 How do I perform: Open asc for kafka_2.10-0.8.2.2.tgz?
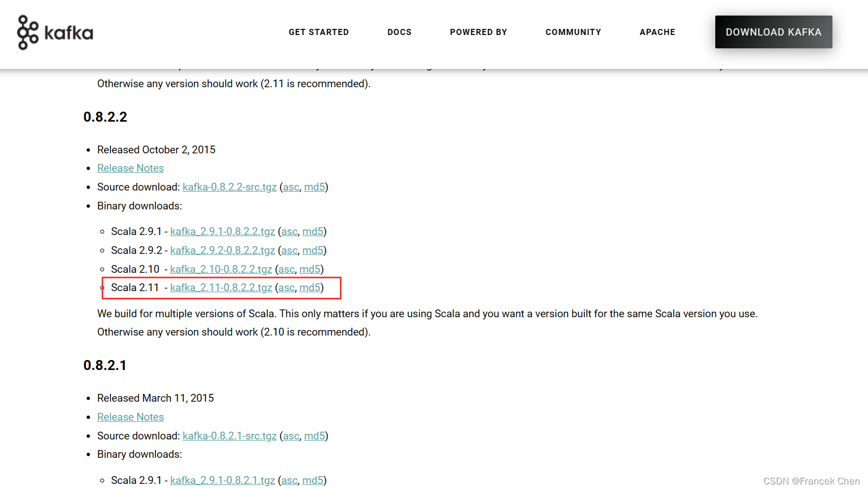(x=287, y=269)
